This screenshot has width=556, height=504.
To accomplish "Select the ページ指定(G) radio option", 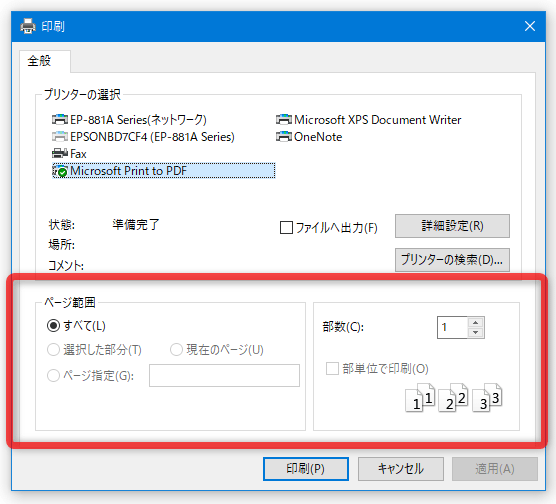I will coord(53,376).
